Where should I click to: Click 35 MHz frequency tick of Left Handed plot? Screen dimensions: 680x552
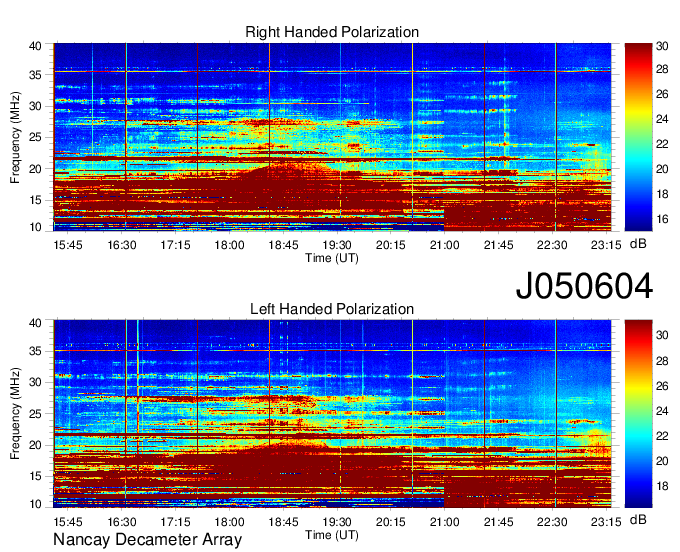click(35, 351)
